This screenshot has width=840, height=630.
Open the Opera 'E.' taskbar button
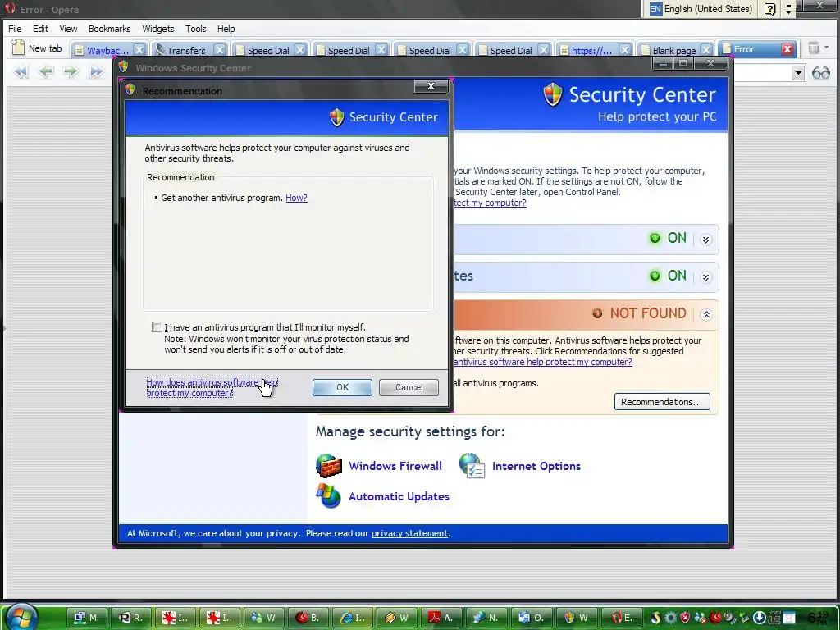point(623,617)
